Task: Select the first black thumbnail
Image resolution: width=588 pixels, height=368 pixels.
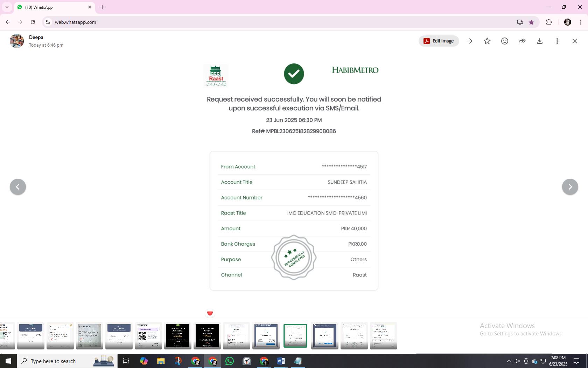Action: (x=178, y=336)
